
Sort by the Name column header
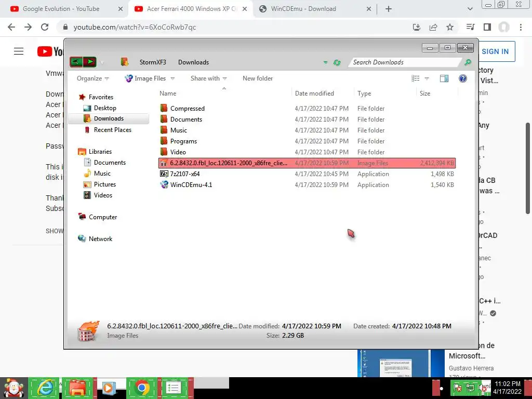point(168,94)
